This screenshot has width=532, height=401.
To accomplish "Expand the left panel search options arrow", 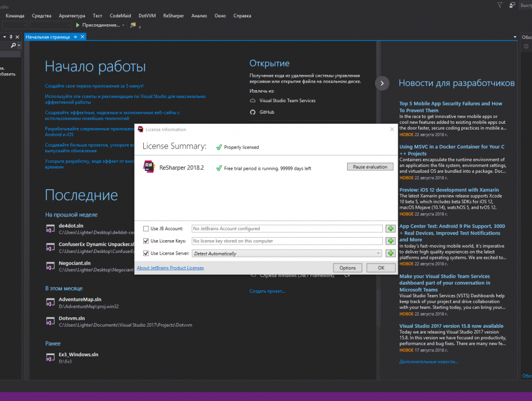I will (x=18, y=45).
